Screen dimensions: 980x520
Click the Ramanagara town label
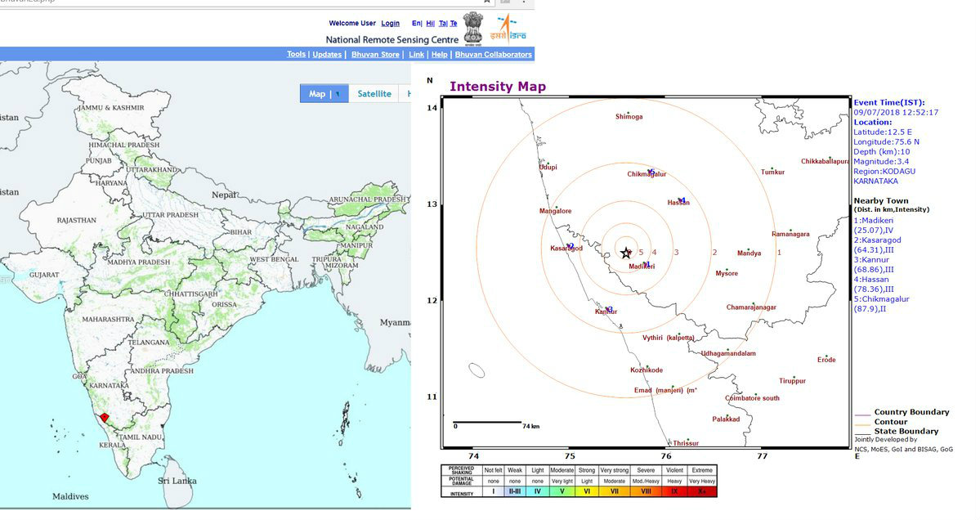790,235
